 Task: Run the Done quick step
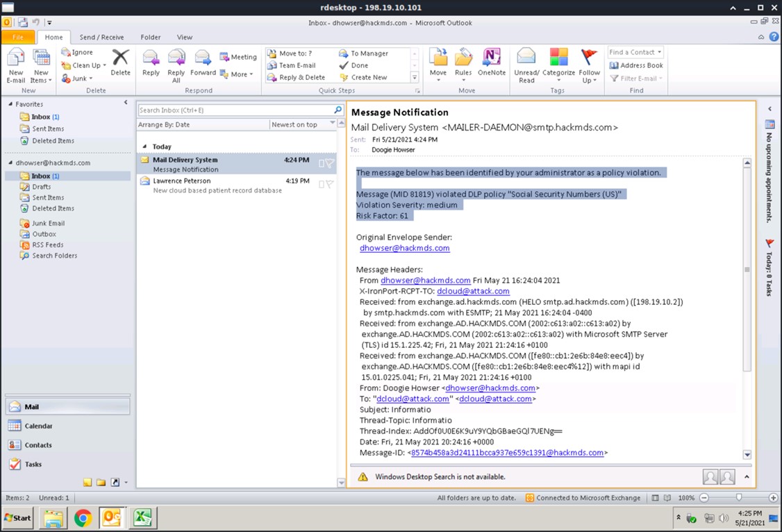(x=353, y=65)
